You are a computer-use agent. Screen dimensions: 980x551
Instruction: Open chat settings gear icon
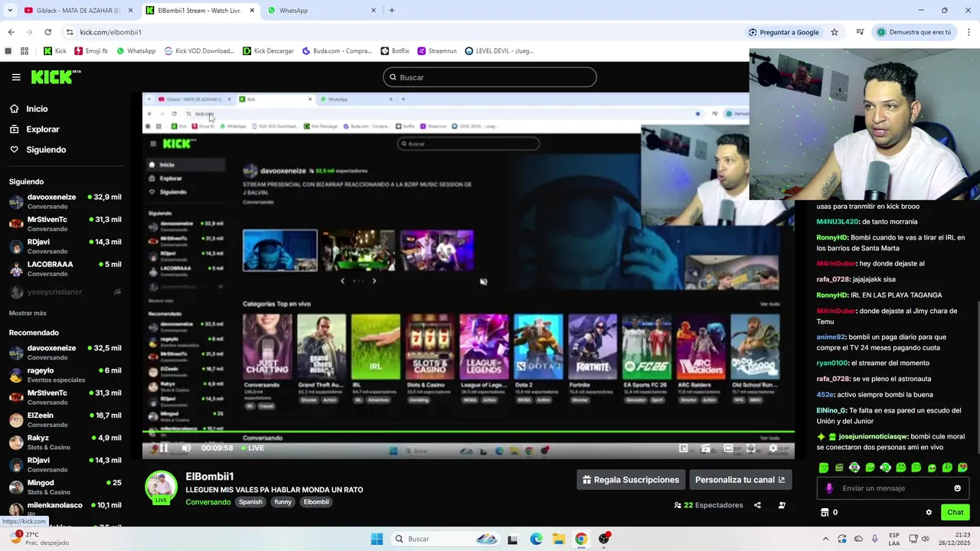point(929,513)
